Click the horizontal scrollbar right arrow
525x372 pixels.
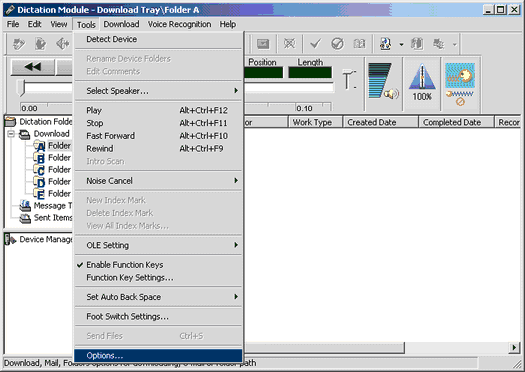tap(514, 348)
